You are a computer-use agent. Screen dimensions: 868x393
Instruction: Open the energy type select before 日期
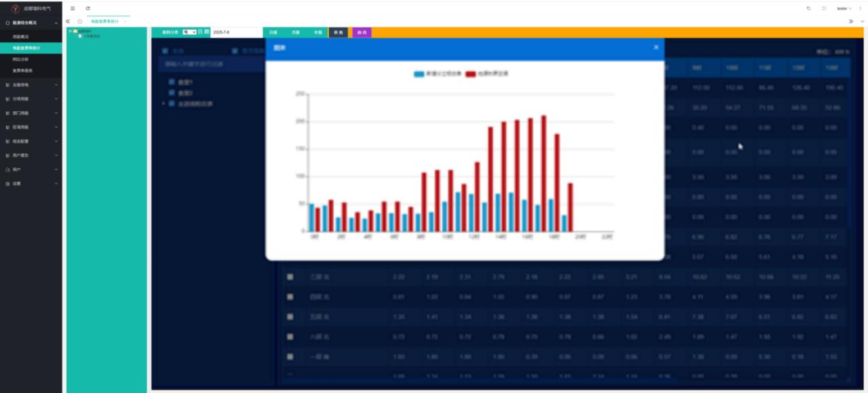tap(189, 32)
